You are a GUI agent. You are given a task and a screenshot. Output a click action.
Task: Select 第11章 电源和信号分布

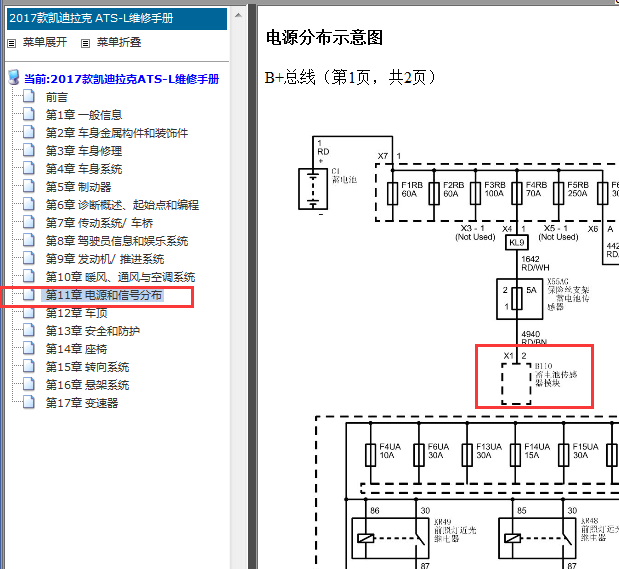pyautogui.click(x=102, y=295)
